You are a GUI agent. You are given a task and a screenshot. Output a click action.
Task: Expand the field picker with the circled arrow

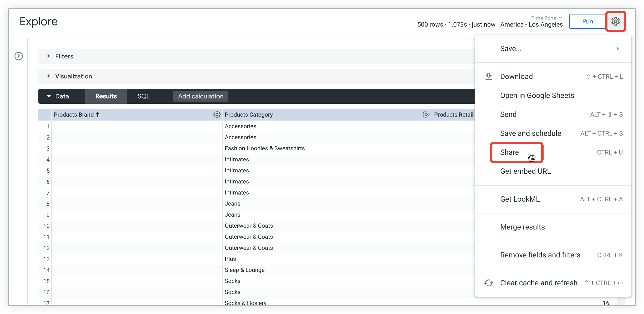tap(19, 56)
